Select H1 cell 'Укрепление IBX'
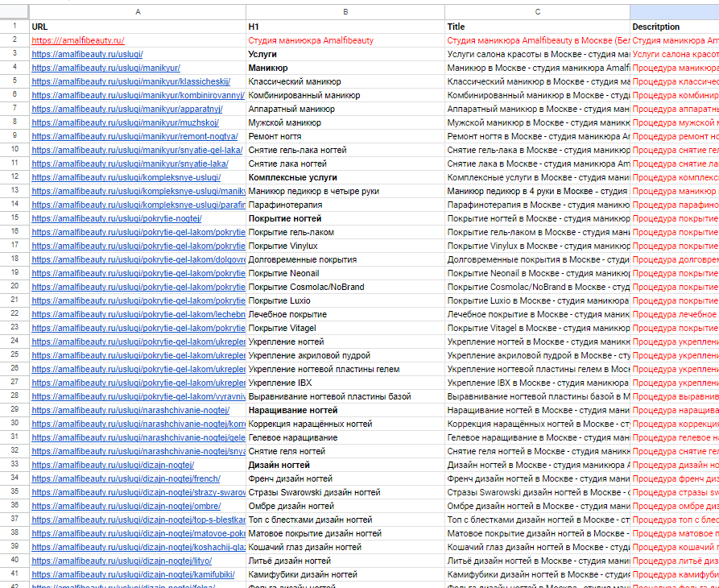The image size is (719, 588). [345, 383]
